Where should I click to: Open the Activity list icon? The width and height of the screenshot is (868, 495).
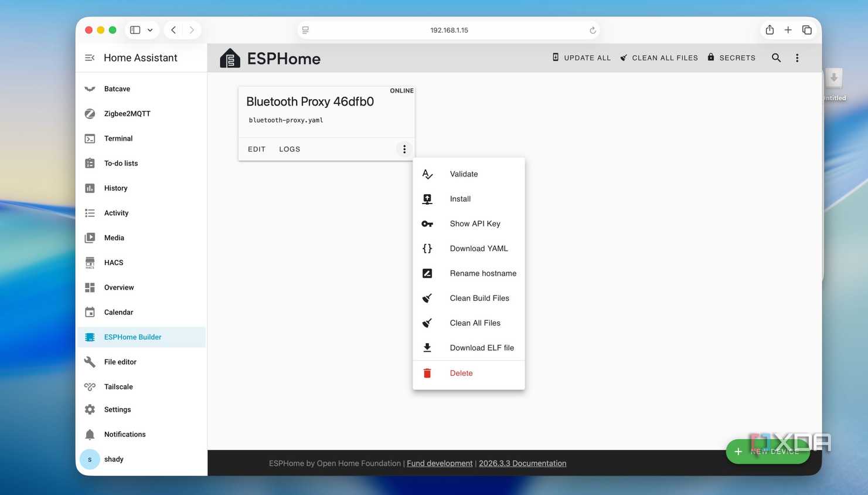90,213
